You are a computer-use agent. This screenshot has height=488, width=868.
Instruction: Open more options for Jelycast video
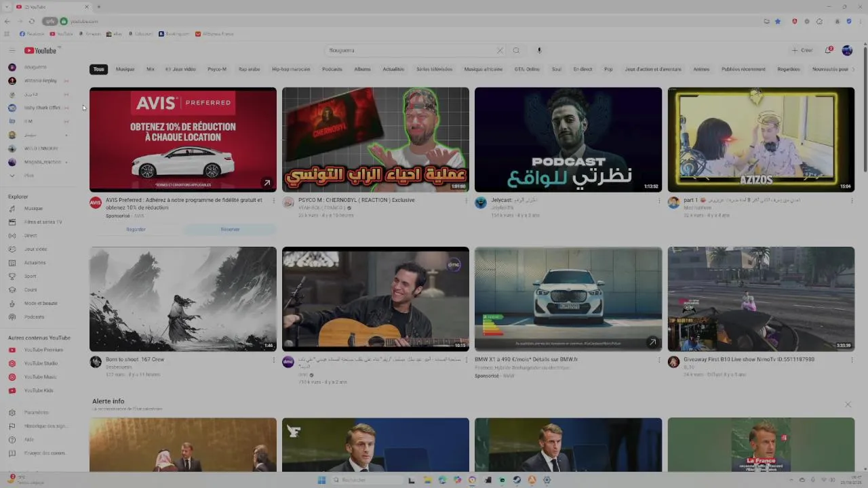pyautogui.click(x=658, y=201)
